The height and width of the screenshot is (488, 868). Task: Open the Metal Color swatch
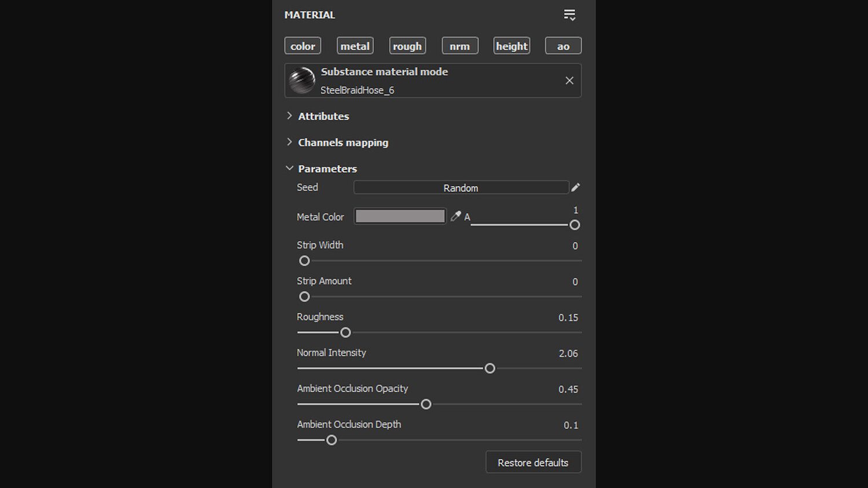pos(400,216)
